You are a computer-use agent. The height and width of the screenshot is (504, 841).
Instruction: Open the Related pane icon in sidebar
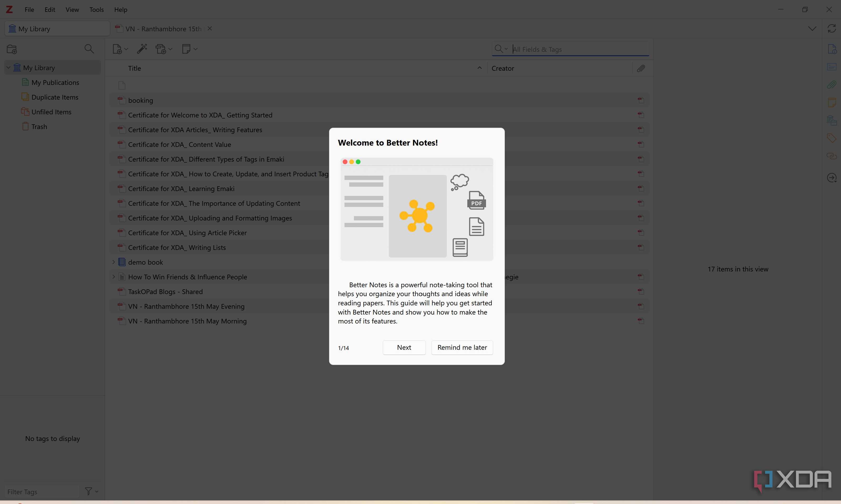(832, 156)
